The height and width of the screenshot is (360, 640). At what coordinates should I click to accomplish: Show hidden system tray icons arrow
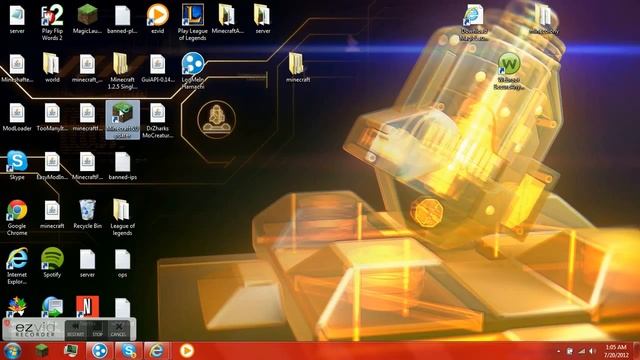(x=558, y=351)
